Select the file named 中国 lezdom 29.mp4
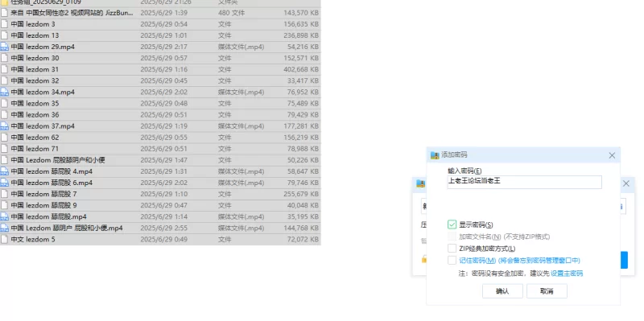Viewport: 644px width, 321px height. click(x=43, y=47)
